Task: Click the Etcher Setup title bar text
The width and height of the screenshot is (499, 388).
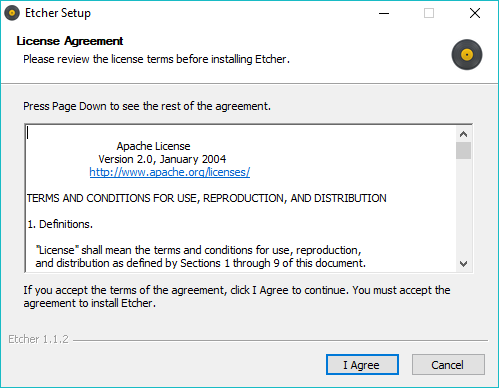Action: pos(58,13)
